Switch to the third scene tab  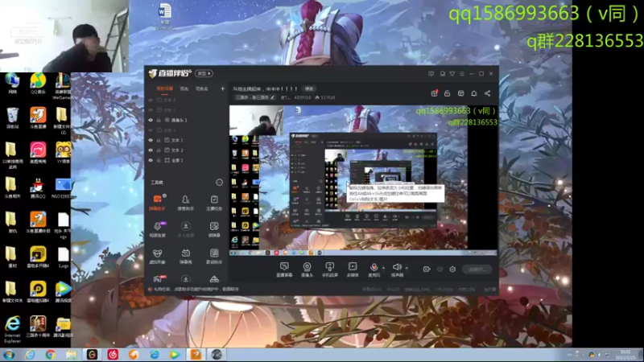click(x=201, y=88)
